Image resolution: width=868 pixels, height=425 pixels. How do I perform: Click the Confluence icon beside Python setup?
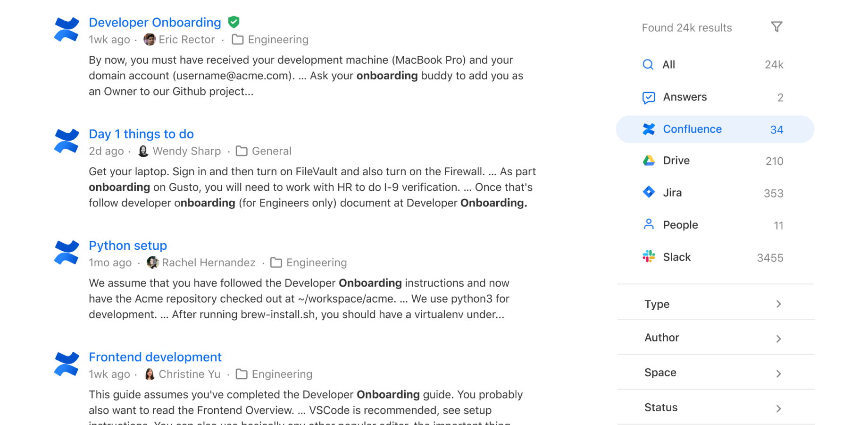point(67,252)
